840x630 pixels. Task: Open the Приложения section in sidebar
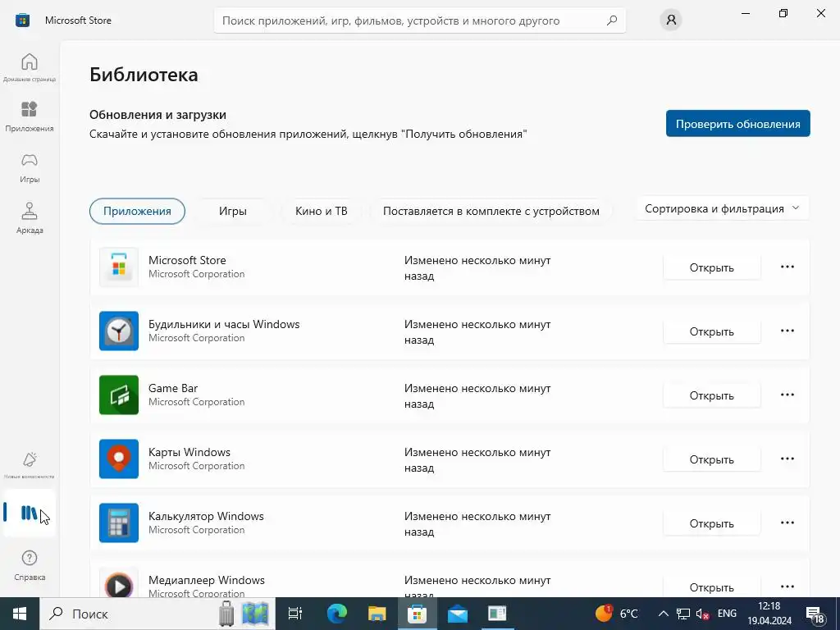(30, 116)
